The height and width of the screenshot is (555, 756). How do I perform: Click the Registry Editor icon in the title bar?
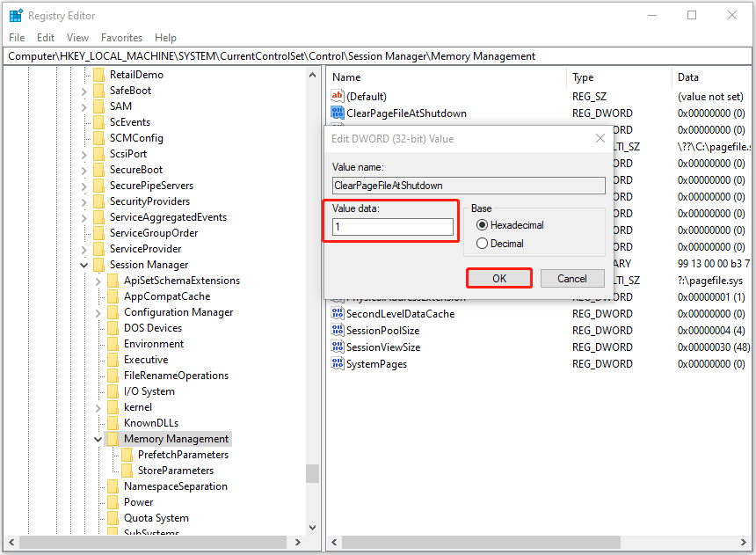coord(15,15)
